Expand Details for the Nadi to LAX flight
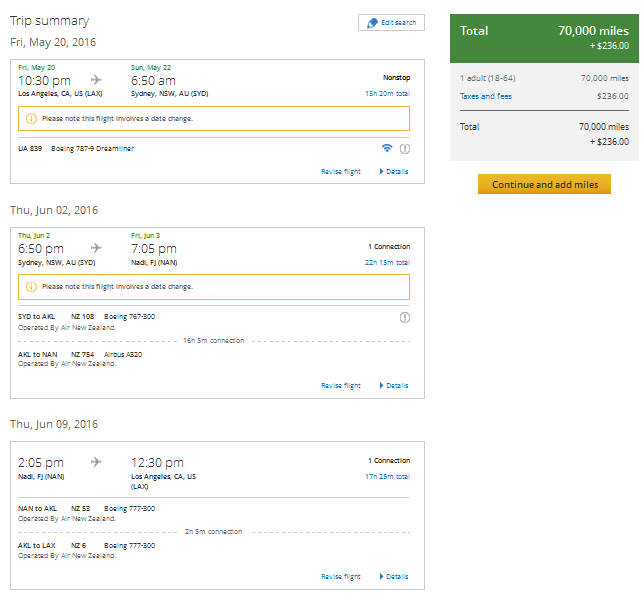The height and width of the screenshot is (599, 643). pos(394,576)
